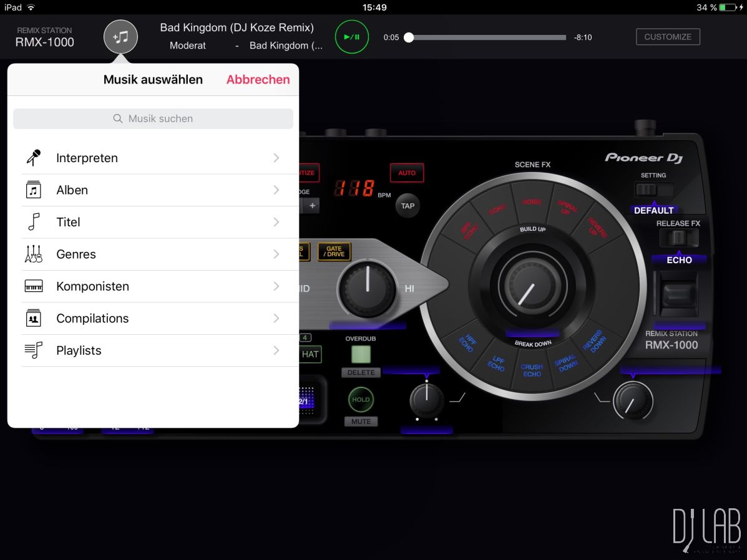
Task: Click the microphone icon beside Interpreten
Action: tap(33, 158)
